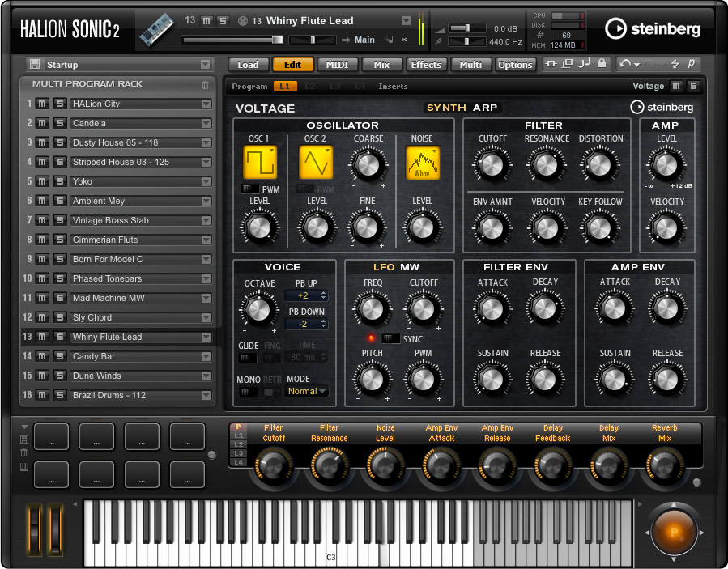The width and height of the screenshot is (728, 569).
Task: Mute slot 13 Whiny Flute Lead in rack
Action: [x=42, y=337]
